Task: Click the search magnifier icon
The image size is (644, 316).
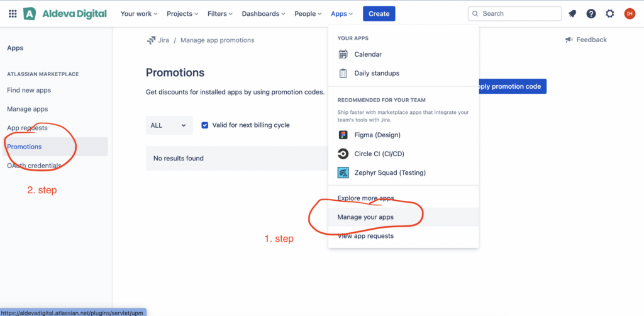Action: 475,14
